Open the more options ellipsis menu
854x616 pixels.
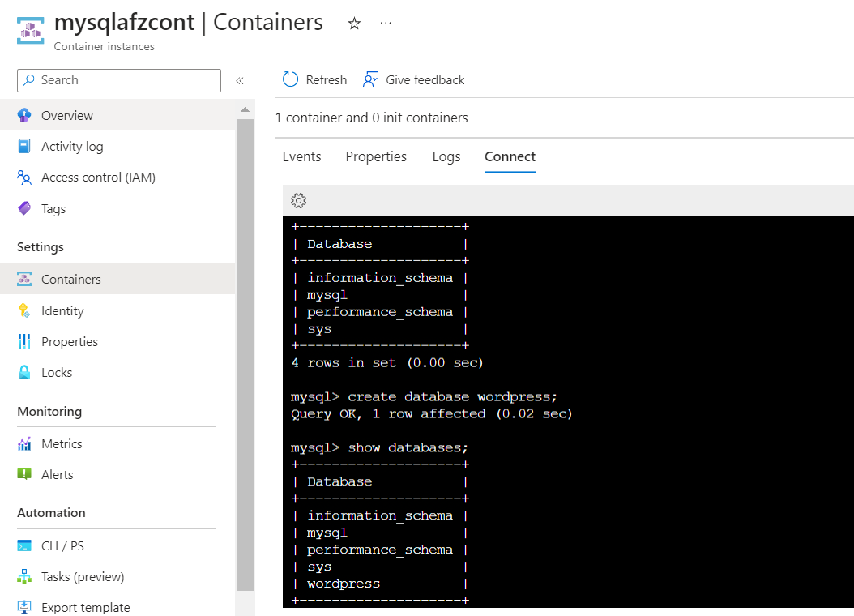(386, 23)
